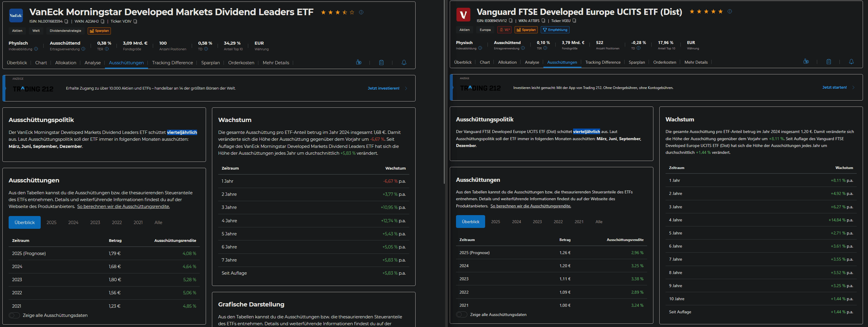Open Trading 212 'Jetzt investieren!' chevron
This screenshot has width=868, height=327.
(x=406, y=88)
